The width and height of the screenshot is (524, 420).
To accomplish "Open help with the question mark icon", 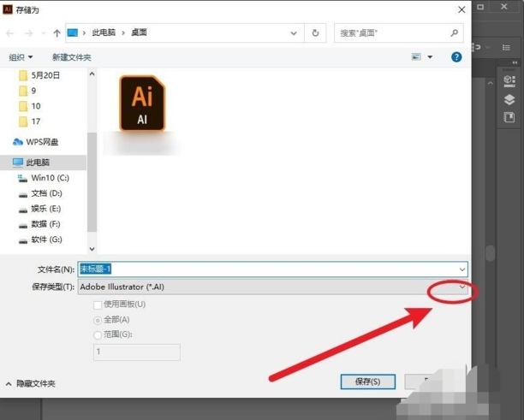I will point(456,57).
